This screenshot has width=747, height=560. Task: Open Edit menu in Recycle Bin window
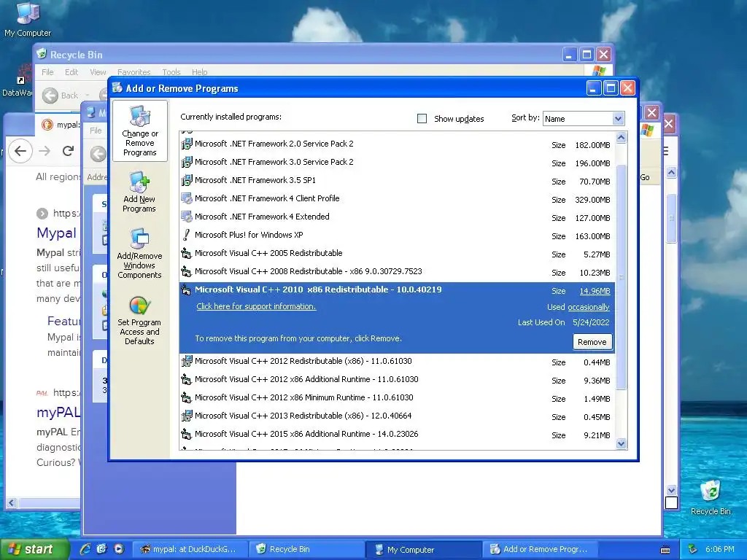pyautogui.click(x=71, y=72)
